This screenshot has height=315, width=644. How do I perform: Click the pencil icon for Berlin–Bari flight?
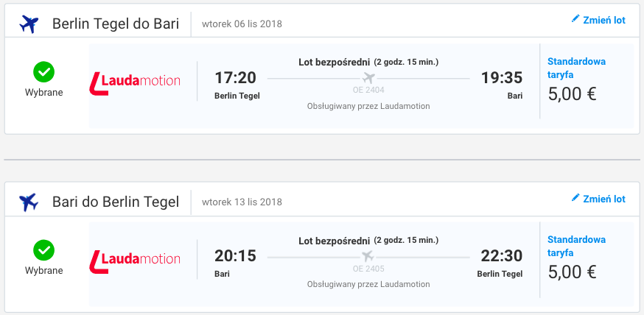[575, 19]
